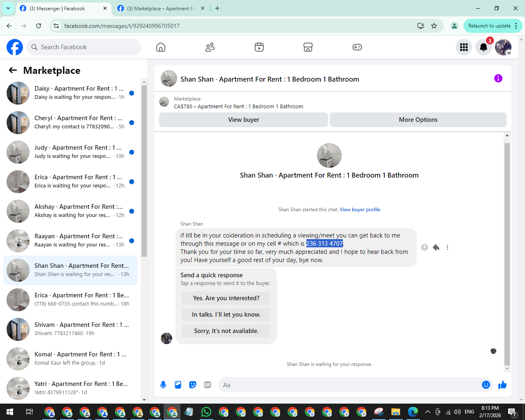Open the Video/Reels icon in top navigation
This screenshot has height=420, width=525.
coord(259,47)
